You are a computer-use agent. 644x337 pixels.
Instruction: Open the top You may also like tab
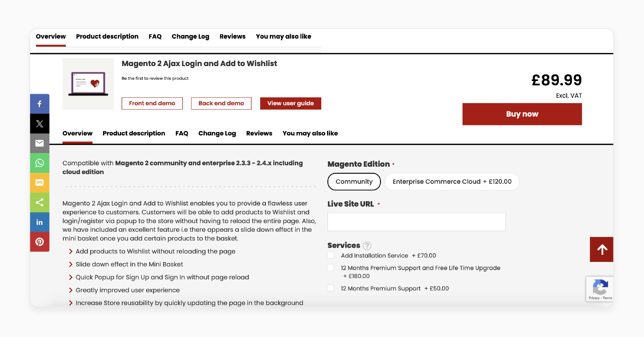284,37
